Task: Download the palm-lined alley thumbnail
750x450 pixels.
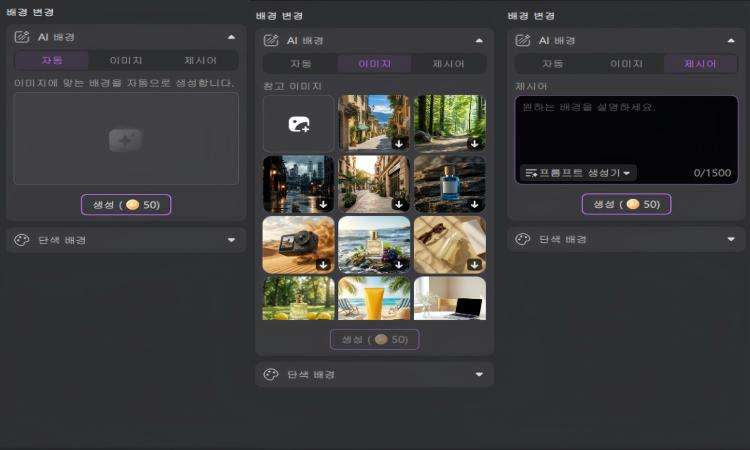Action: coord(399,204)
